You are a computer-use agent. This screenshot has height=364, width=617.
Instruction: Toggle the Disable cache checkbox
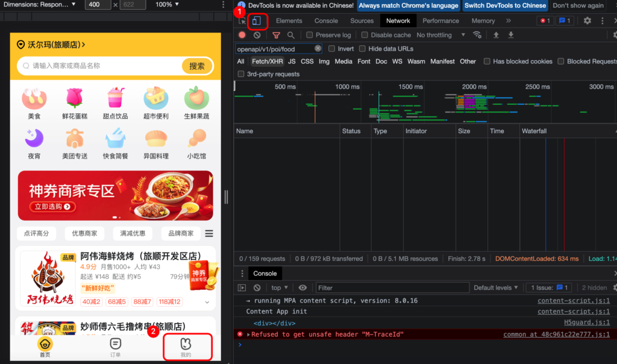coord(365,35)
